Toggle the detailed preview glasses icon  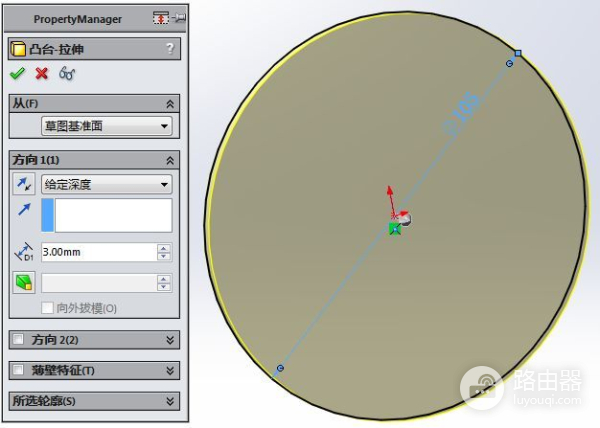(67, 73)
